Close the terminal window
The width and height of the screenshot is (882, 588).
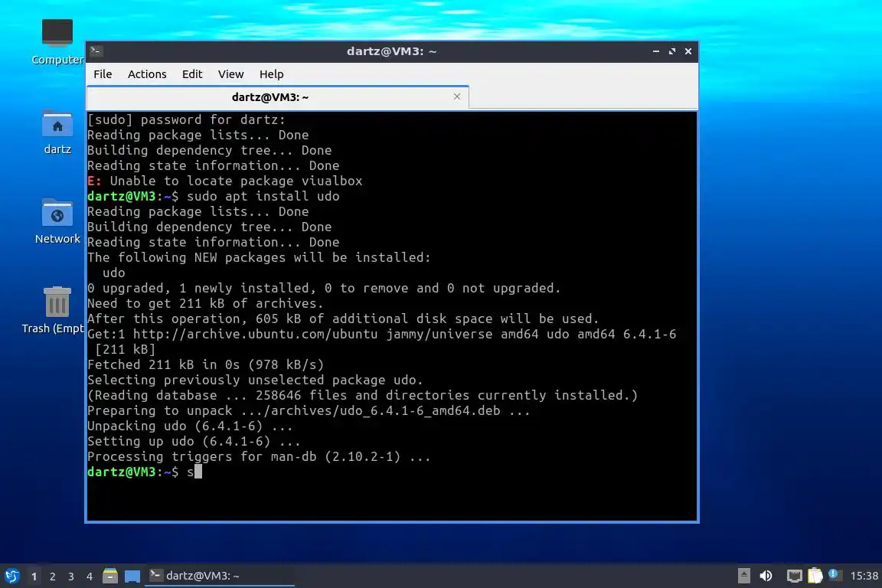point(688,51)
